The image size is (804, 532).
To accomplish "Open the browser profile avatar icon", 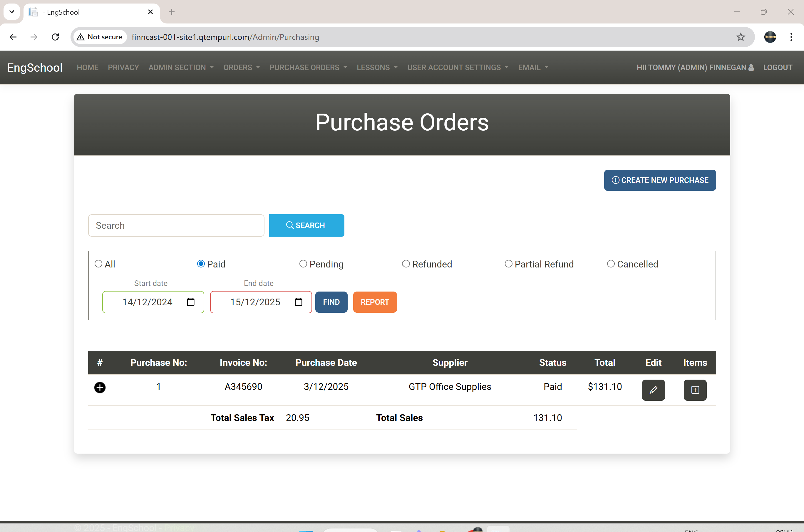I will (x=770, y=37).
